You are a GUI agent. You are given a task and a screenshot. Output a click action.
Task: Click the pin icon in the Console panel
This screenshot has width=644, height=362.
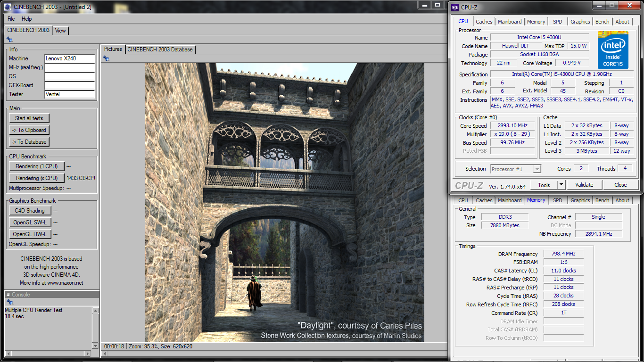(9, 302)
